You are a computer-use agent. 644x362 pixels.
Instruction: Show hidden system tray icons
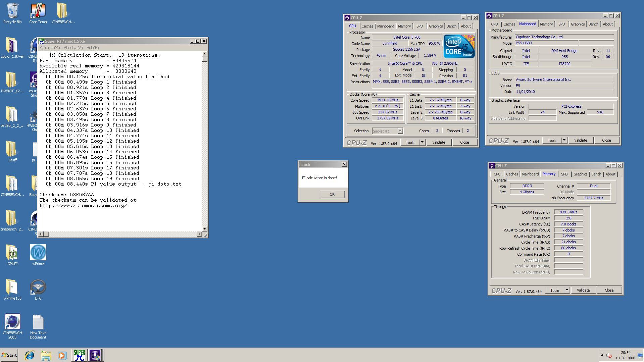(601, 355)
